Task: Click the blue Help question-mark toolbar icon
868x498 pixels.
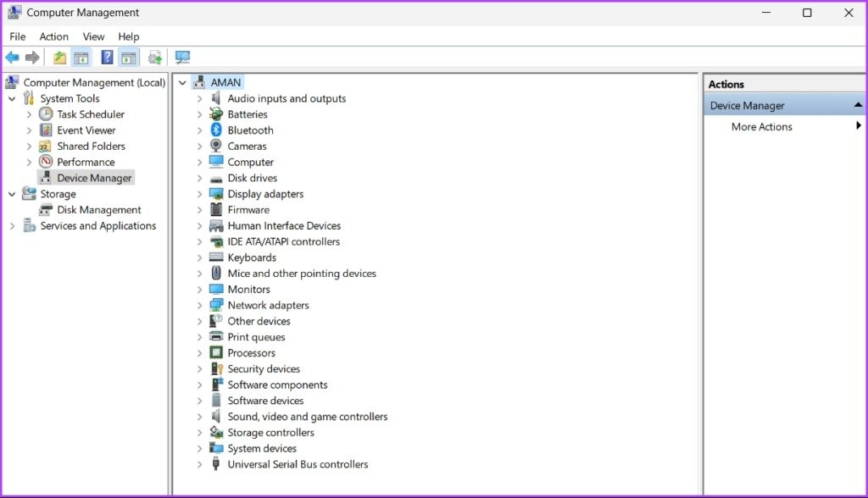Action: click(x=107, y=57)
